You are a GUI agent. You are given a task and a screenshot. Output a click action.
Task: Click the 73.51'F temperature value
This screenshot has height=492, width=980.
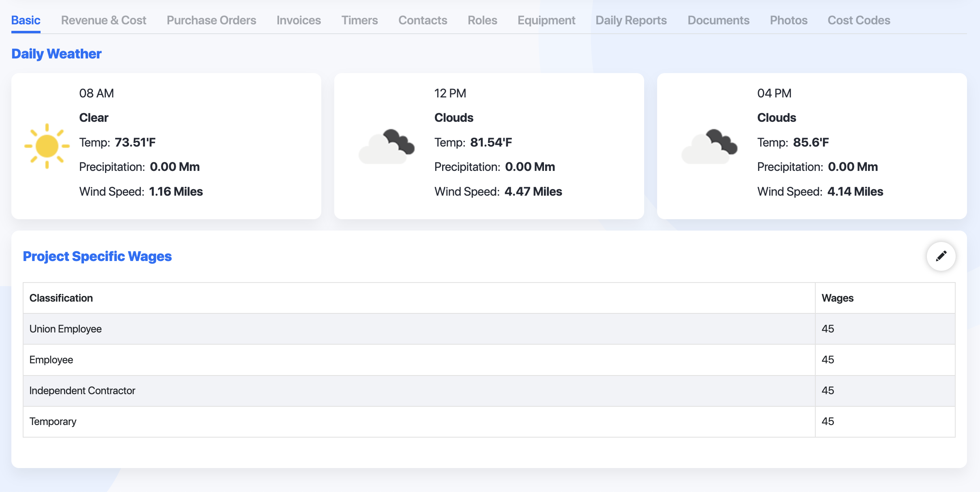135,142
